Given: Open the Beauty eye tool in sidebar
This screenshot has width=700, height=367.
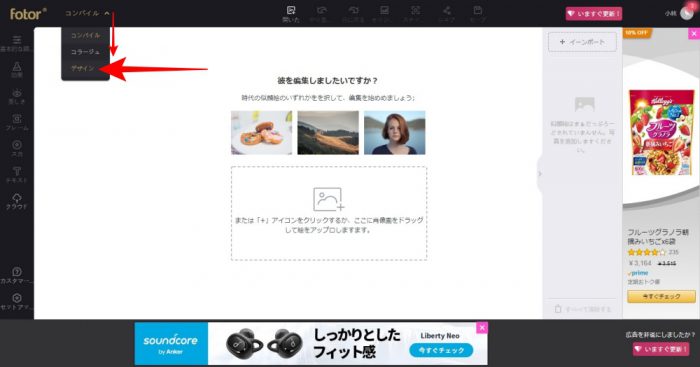Looking at the screenshot, I should [x=17, y=96].
